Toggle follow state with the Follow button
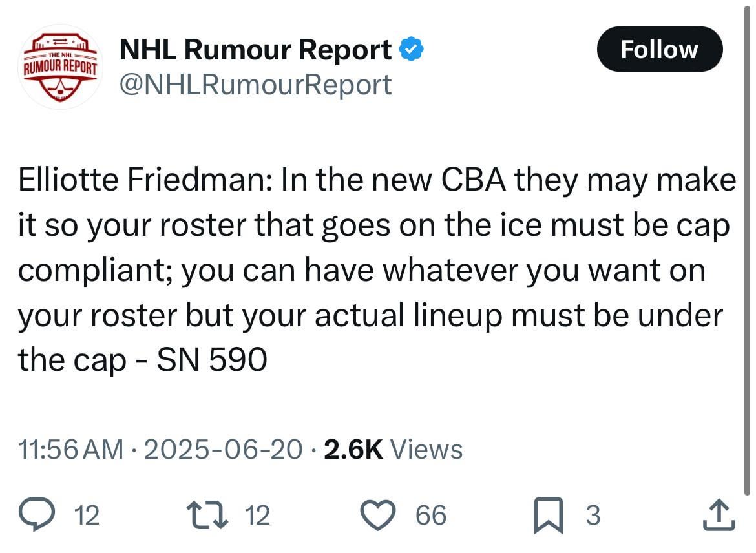Image resolution: width=756 pixels, height=553 pixels. (660, 48)
